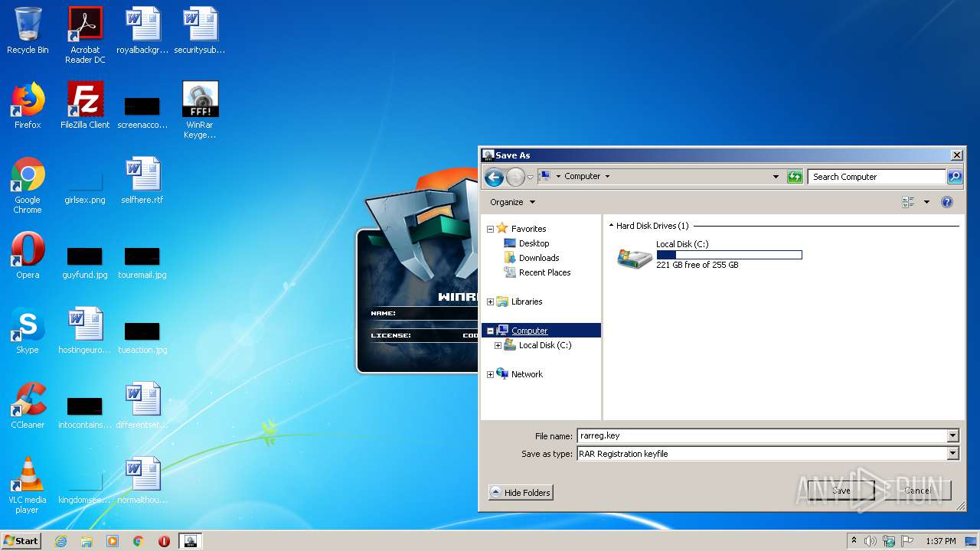Select the selfhere.rtf desktop file

click(x=142, y=181)
